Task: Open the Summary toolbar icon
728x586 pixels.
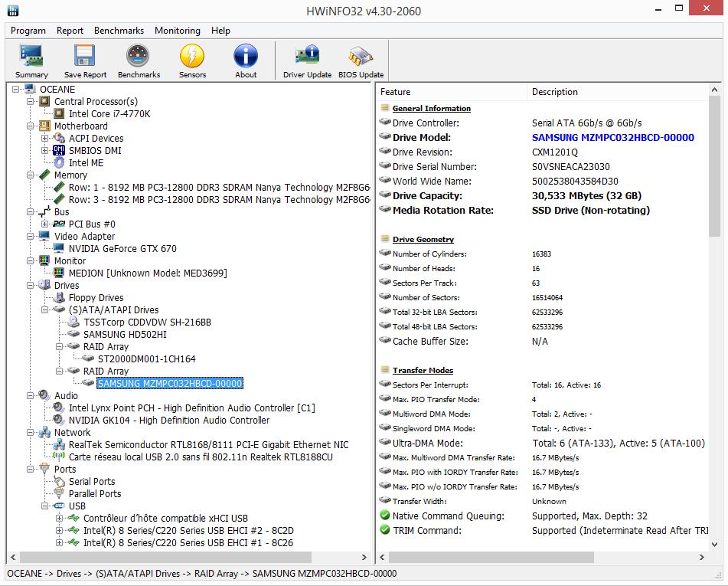Action: pyautogui.click(x=31, y=61)
